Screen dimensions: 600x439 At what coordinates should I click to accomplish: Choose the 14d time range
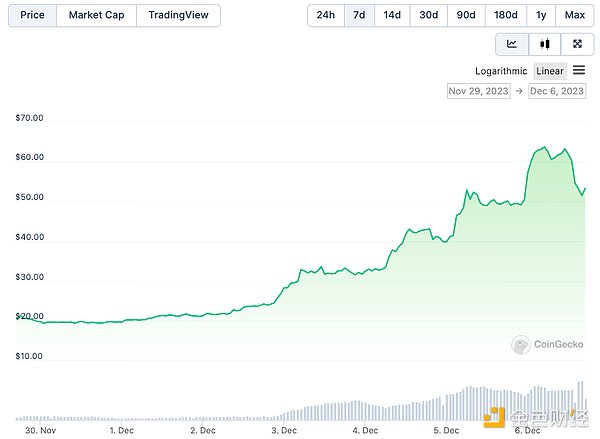(x=392, y=15)
